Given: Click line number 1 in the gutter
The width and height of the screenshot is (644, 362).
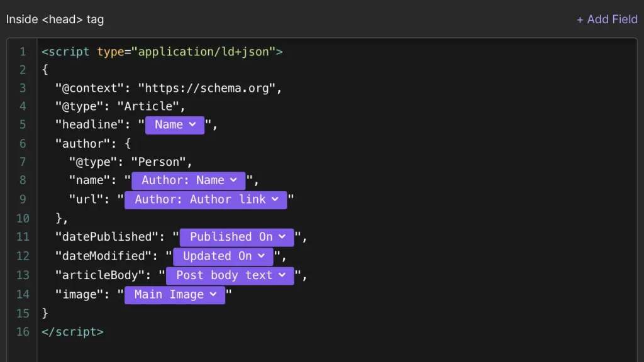Looking at the screenshot, I should click(x=23, y=52).
